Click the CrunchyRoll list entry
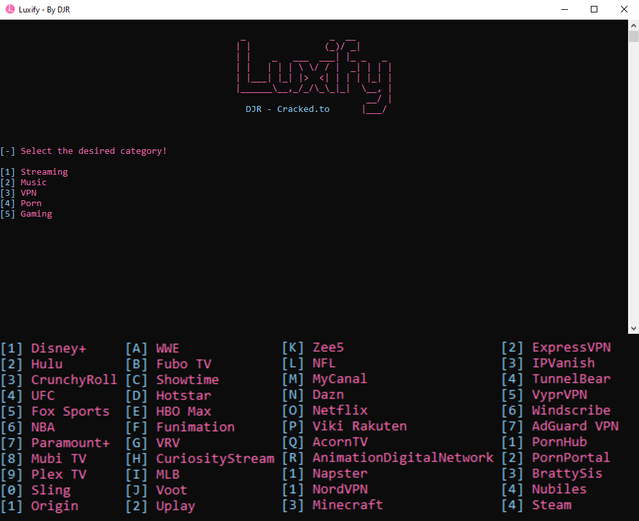The width and height of the screenshot is (639, 521). click(x=59, y=380)
